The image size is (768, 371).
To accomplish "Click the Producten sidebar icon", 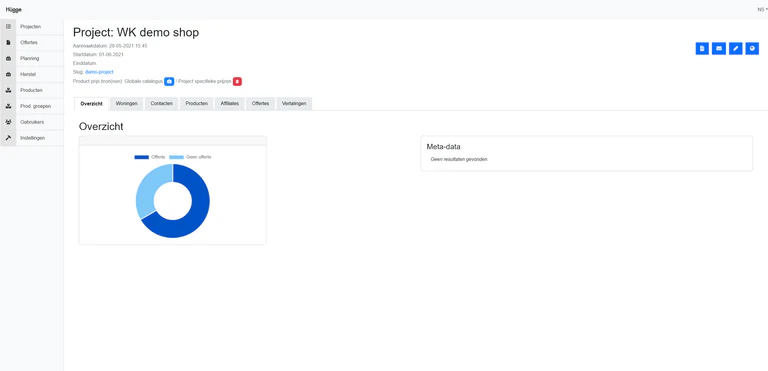I will click(8, 90).
